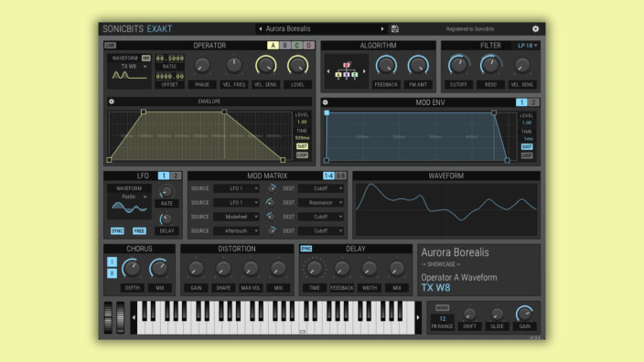This screenshot has height=362, width=644.
Task: Open the first mod matrix source LFO 1 dropdown
Action: point(237,188)
